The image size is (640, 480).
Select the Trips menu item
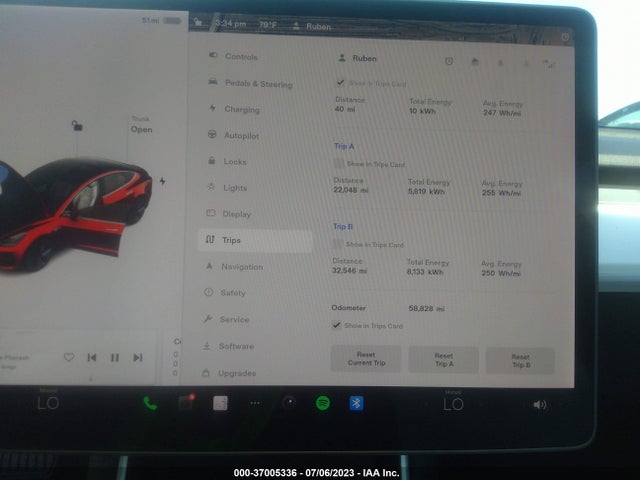pyautogui.click(x=255, y=240)
